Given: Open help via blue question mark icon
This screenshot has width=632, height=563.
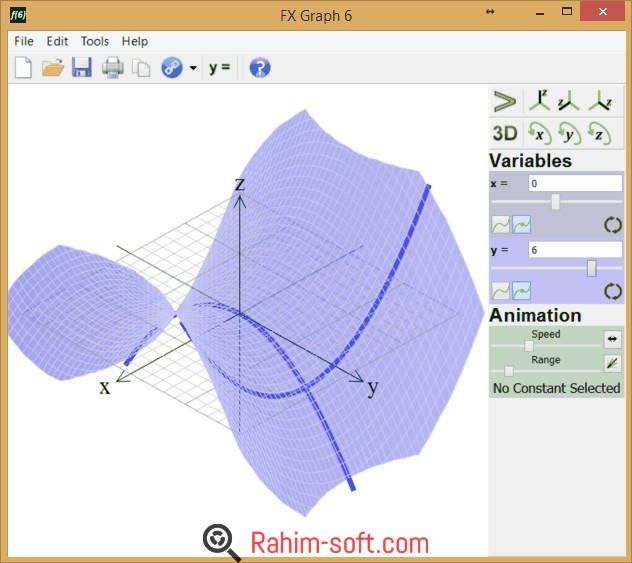Looking at the screenshot, I should click(x=260, y=67).
